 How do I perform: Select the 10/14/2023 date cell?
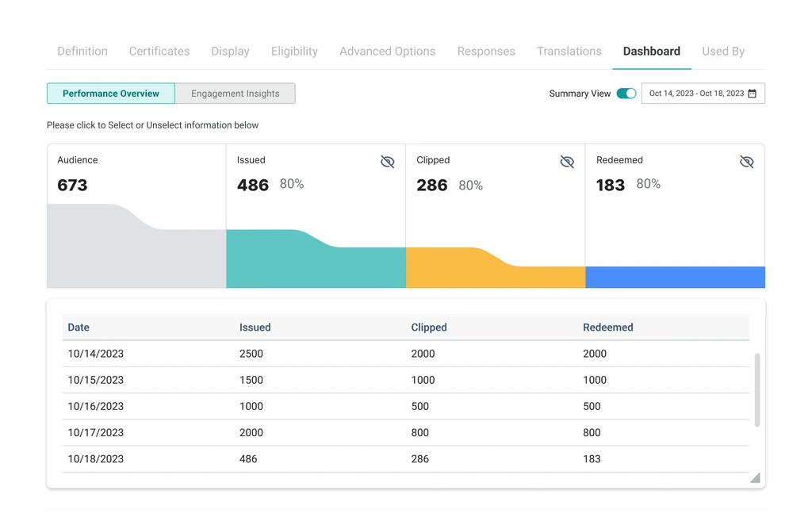(96, 354)
